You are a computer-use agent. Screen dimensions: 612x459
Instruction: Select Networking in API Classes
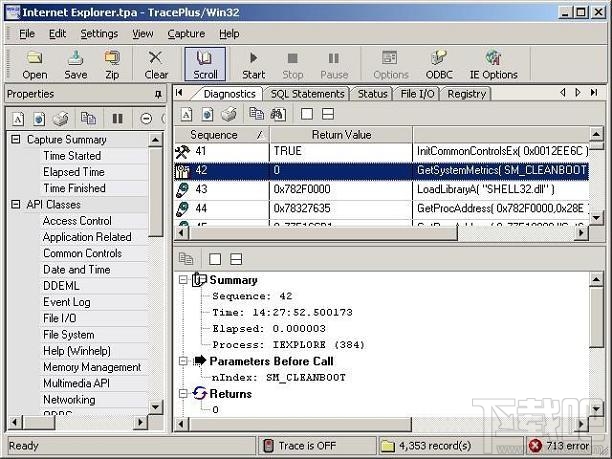(x=69, y=400)
